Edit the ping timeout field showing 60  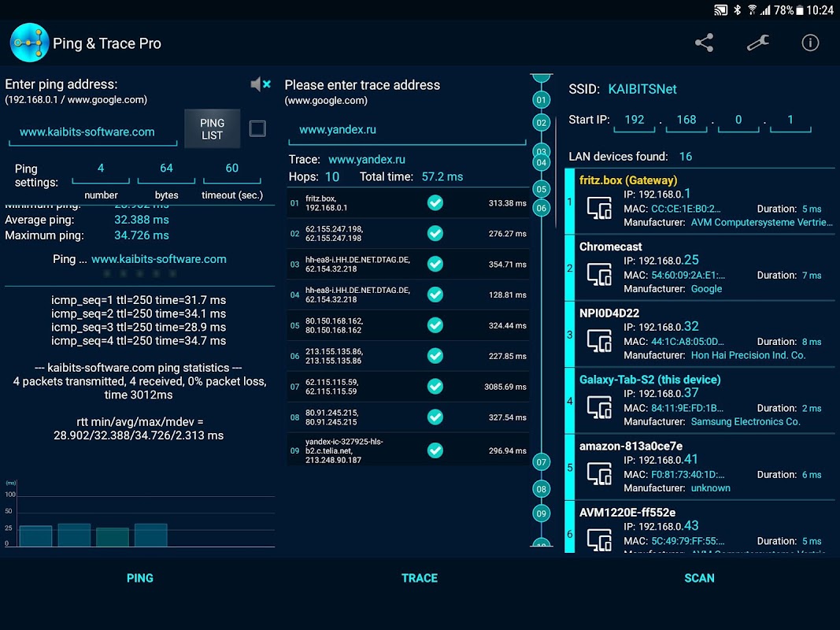(x=231, y=169)
